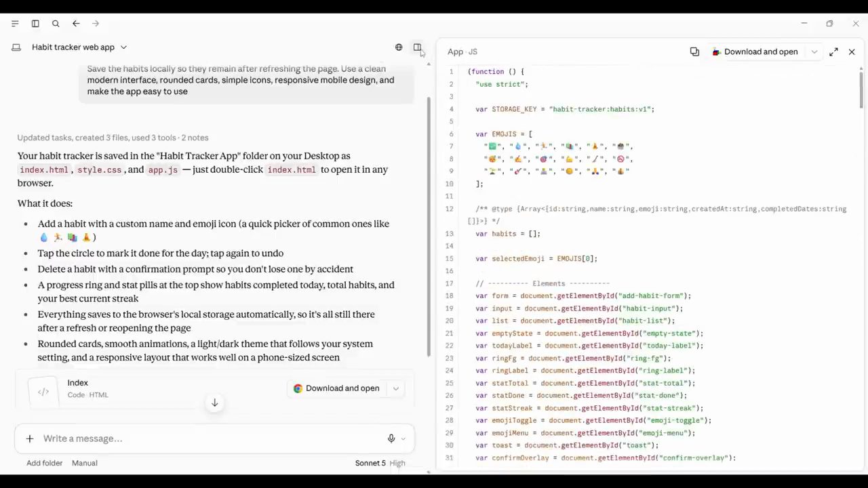Click the index.html code label after 'double-click'
This screenshot has width=868, height=488.
coord(292,169)
